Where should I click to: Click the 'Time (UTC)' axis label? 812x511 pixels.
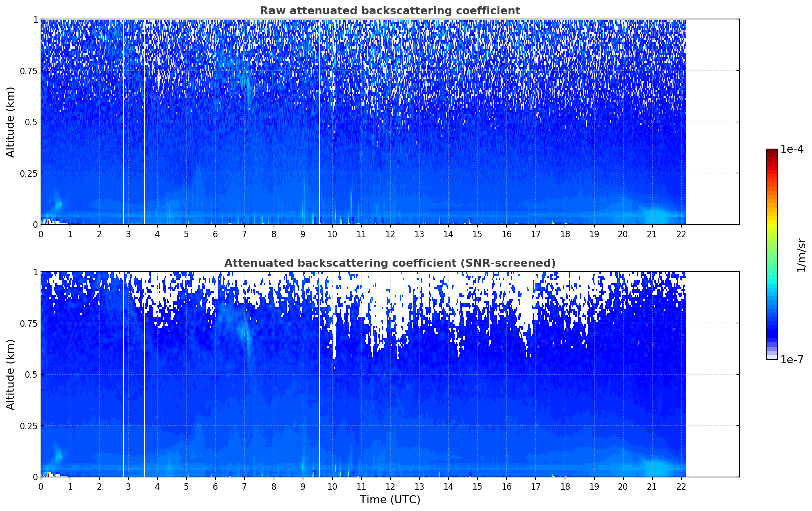(x=390, y=500)
